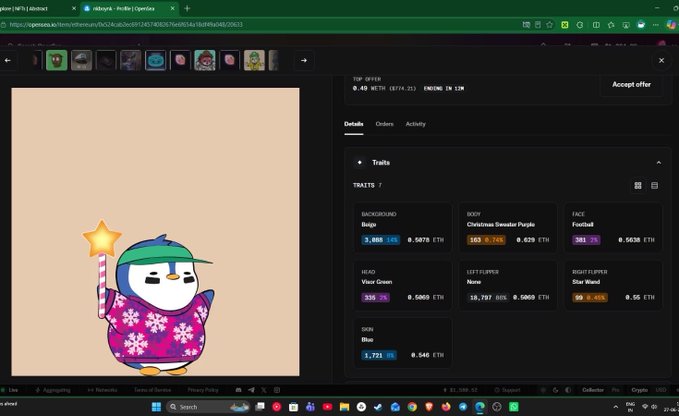Open OpenSea Instagram link in footer

(x=277, y=390)
